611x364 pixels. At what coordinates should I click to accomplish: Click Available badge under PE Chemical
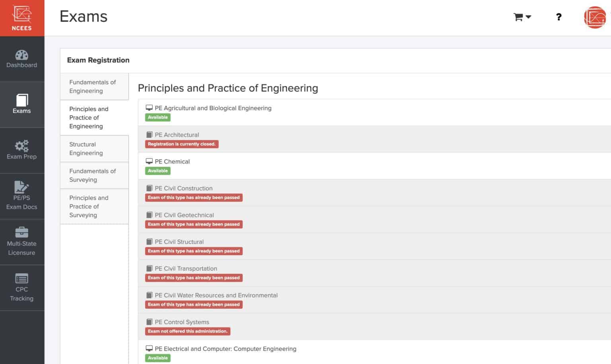pos(158,171)
